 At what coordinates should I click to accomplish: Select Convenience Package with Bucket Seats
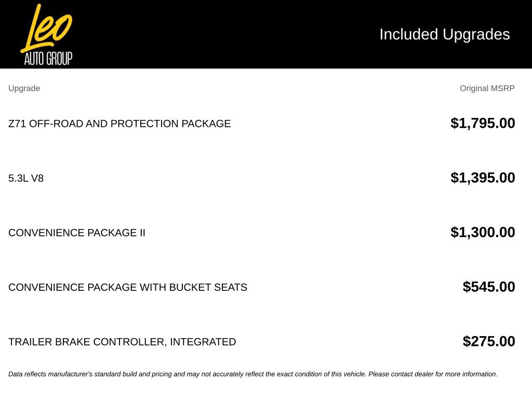click(128, 287)
